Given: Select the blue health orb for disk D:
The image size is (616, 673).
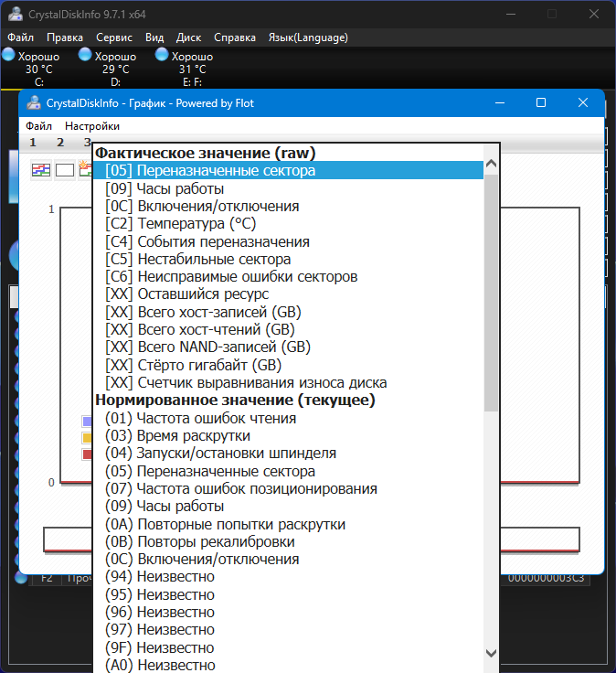Looking at the screenshot, I should coord(85,54).
